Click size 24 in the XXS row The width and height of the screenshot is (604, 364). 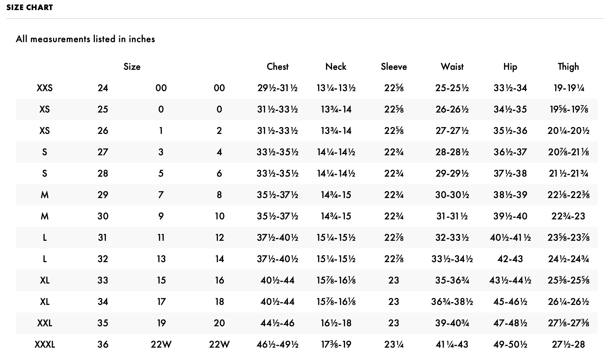pyautogui.click(x=103, y=88)
